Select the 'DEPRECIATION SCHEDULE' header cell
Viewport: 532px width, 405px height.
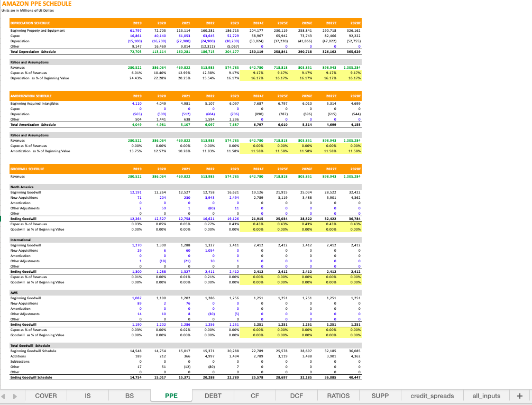30,23
